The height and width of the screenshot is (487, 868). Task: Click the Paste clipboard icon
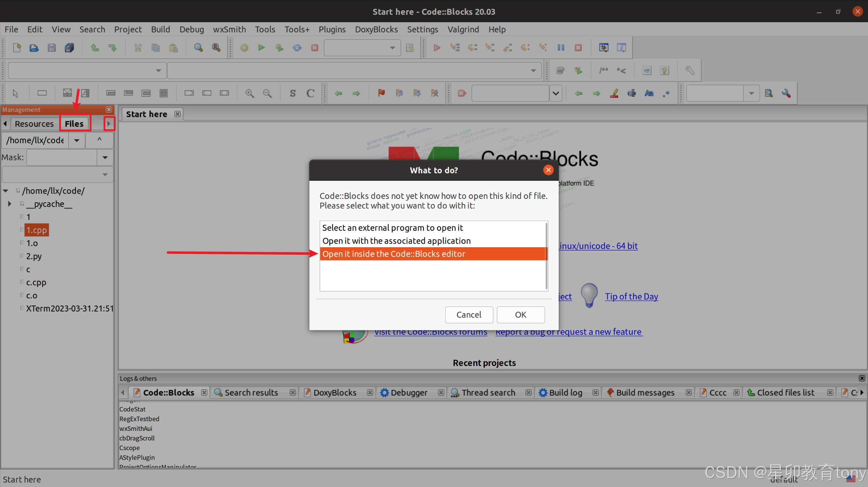click(173, 48)
